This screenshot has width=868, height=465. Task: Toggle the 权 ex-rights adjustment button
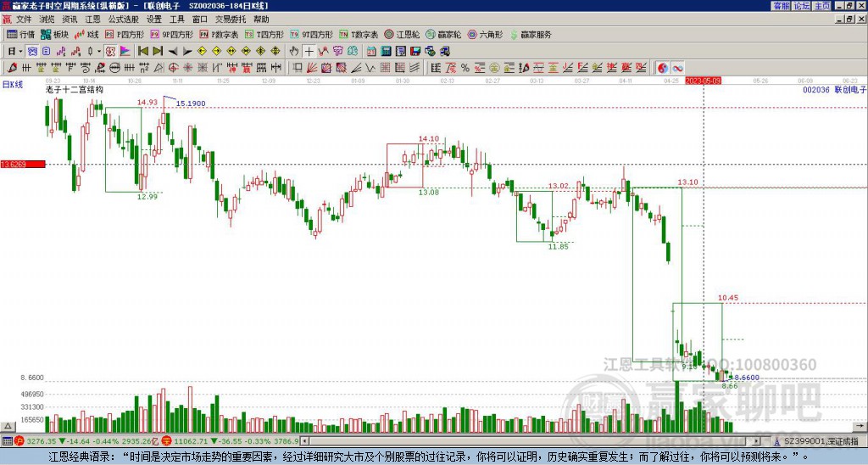111,52
